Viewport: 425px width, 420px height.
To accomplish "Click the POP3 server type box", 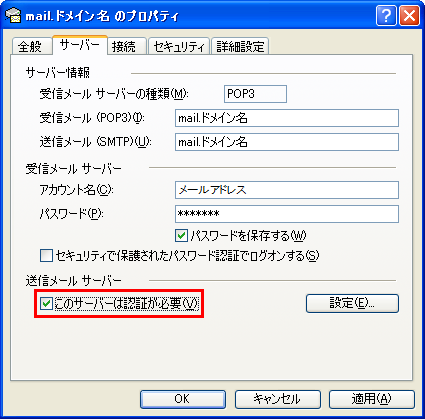I will point(255,94).
